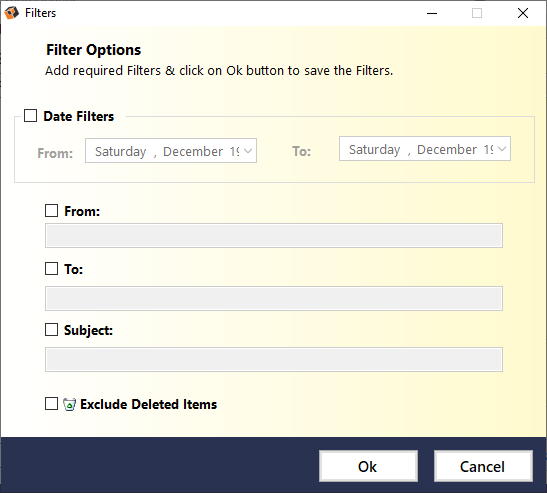Click the recycle bin icon beside Exclude Deleted Items
Image resolution: width=547 pixels, height=493 pixels.
pos(69,404)
